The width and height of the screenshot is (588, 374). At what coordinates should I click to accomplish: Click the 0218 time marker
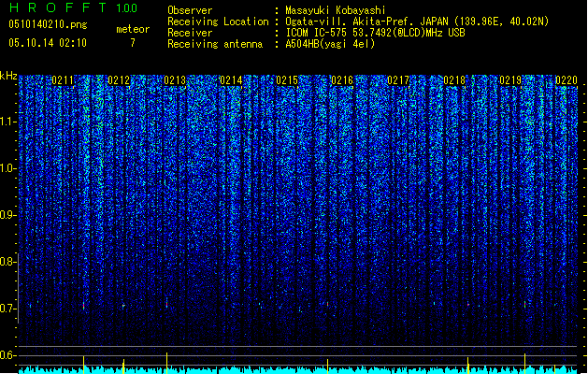coord(454,80)
